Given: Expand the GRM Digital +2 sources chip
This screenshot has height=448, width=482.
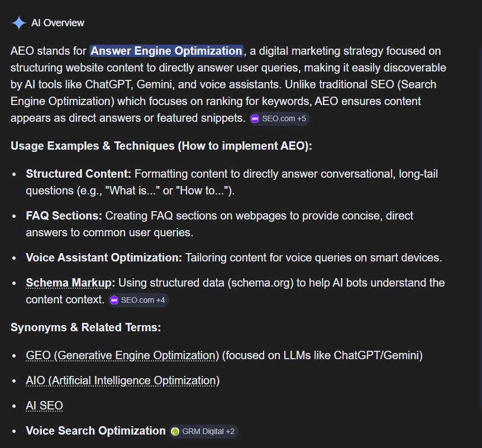Looking at the screenshot, I should (x=206, y=431).
